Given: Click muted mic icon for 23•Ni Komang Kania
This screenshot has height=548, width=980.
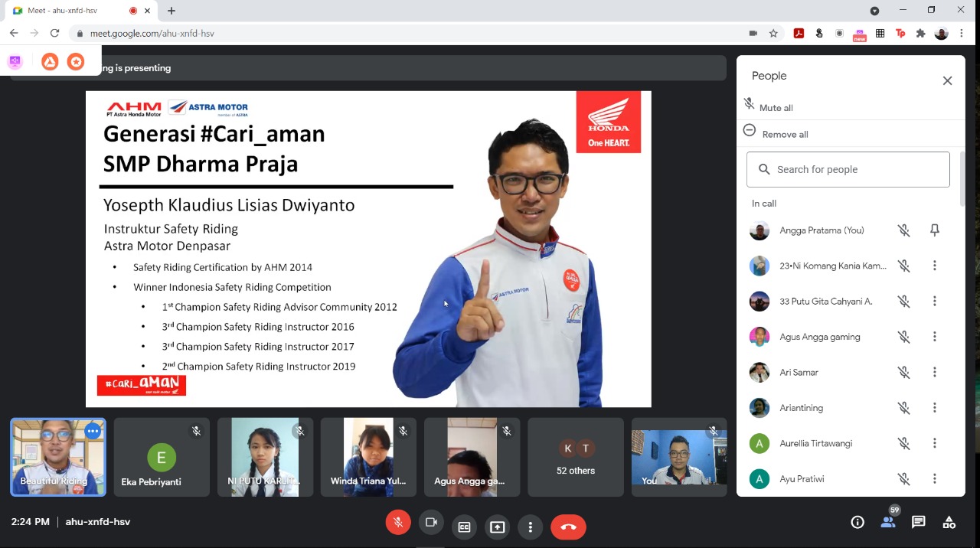Looking at the screenshot, I should (904, 266).
